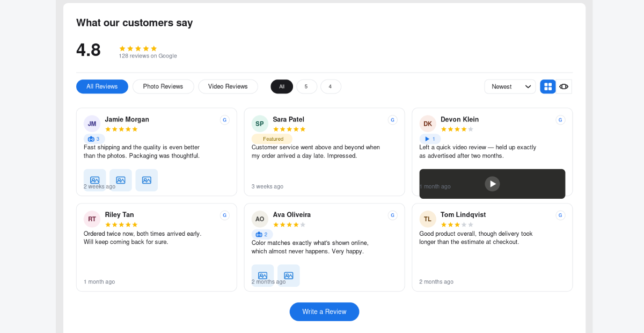
Task: Switch to carousel view layout
Action: [563, 86]
